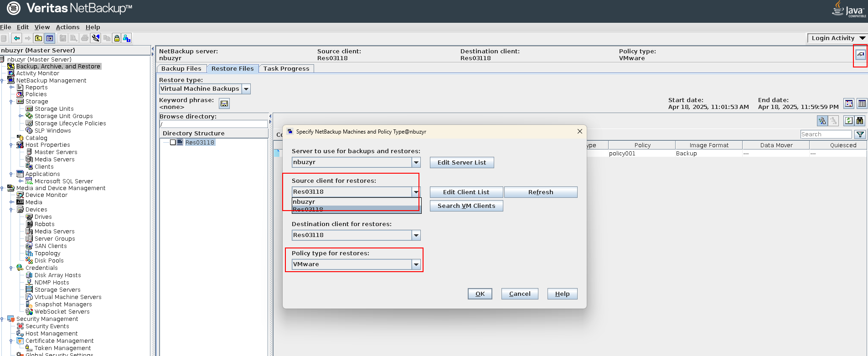
Task: Select Virtual Machine Servers under Credentials
Action: pyautogui.click(x=68, y=297)
